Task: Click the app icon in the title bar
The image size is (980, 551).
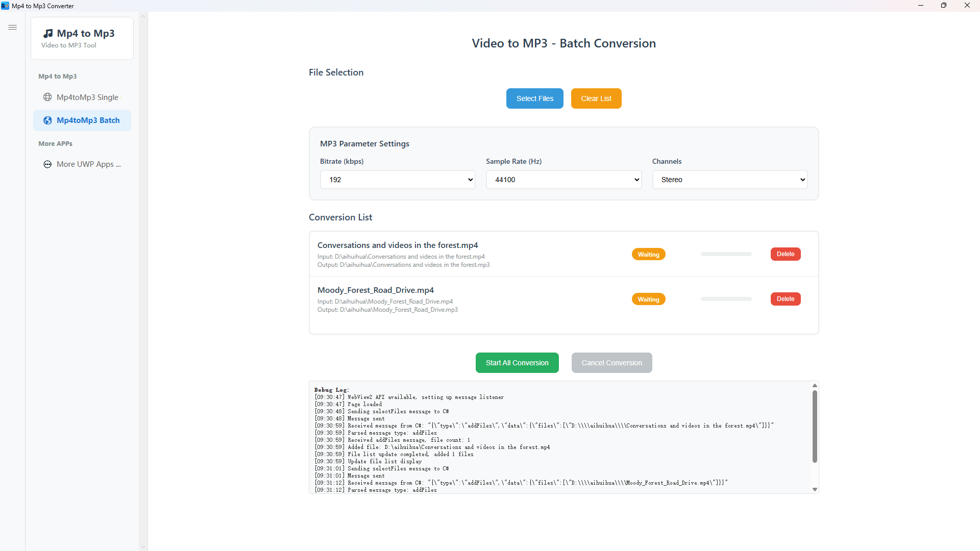Action: pyautogui.click(x=5, y=6)
